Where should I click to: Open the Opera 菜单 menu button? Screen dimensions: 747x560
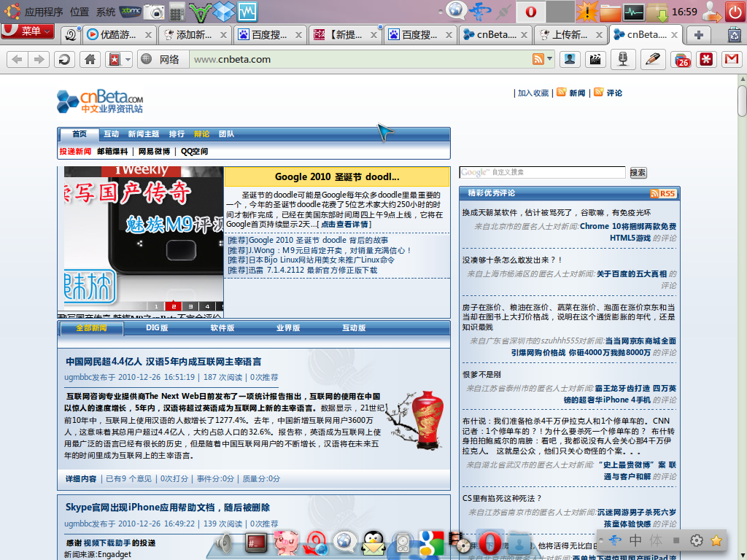click(28, 31)
